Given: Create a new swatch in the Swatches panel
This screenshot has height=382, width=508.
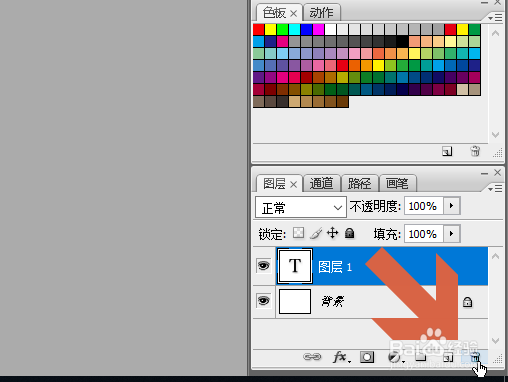Looking at the screenshot, I should tap(447, 151).
